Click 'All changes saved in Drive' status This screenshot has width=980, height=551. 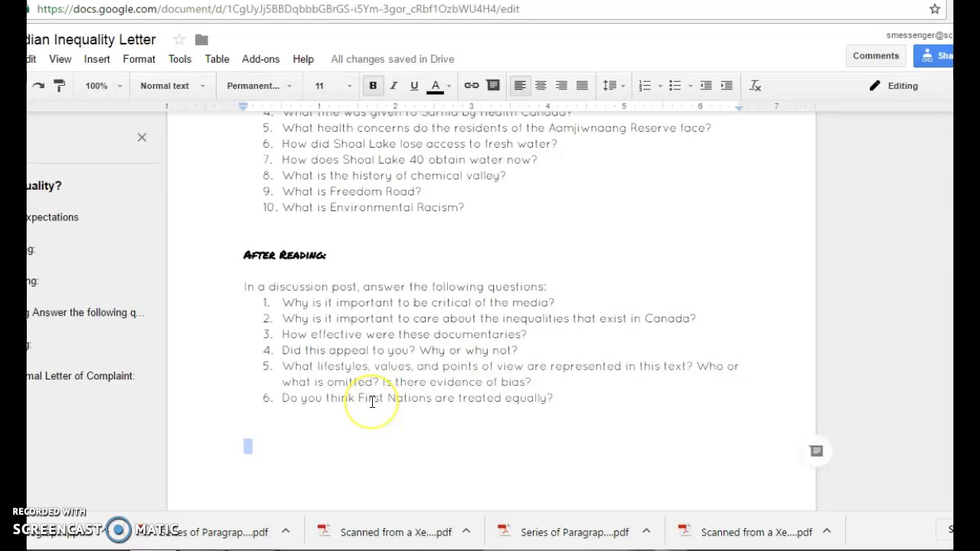click(x=392, y=59)
